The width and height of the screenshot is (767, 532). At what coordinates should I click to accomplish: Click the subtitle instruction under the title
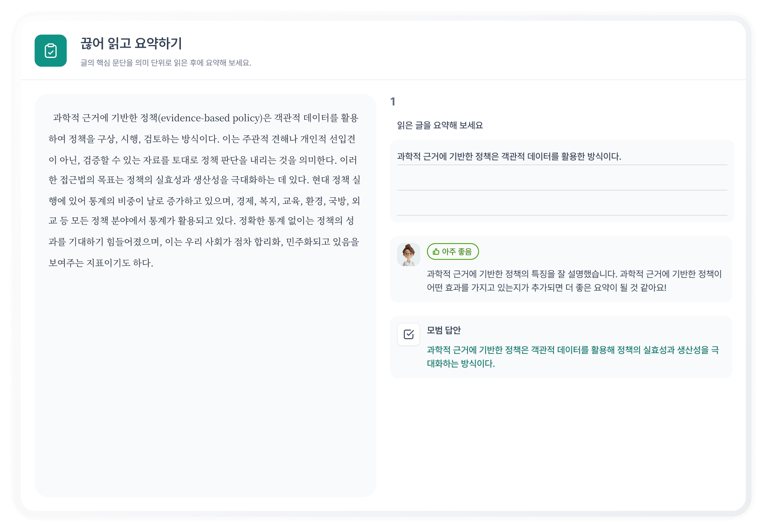point(166,63)
